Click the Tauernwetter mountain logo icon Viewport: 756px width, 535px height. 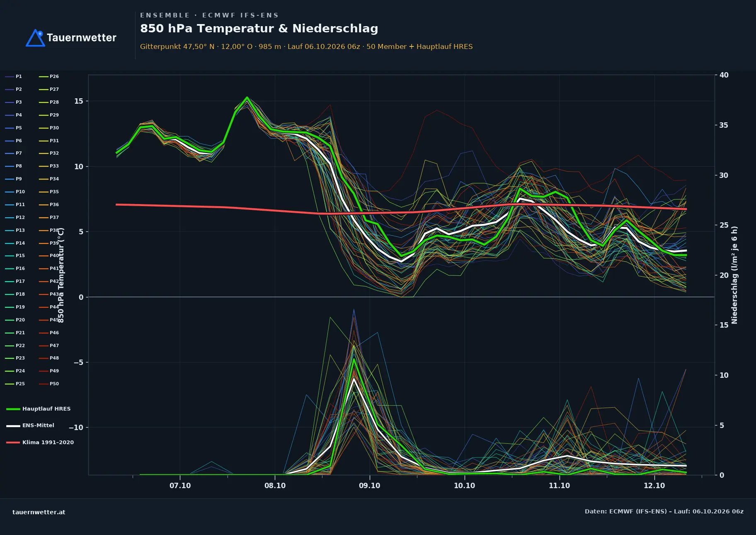[x=35, y=38]
